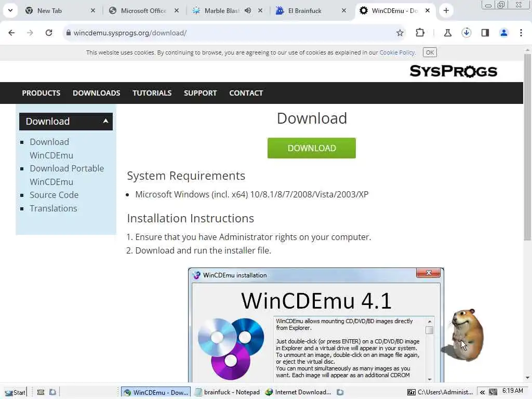532x399 pixels.
Task: Go forward with the browser arrow
Action: click(30, 33)
